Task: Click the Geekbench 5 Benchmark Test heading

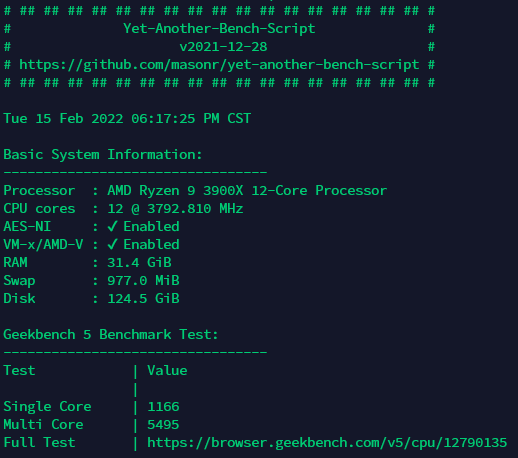Action: (111, 334)
